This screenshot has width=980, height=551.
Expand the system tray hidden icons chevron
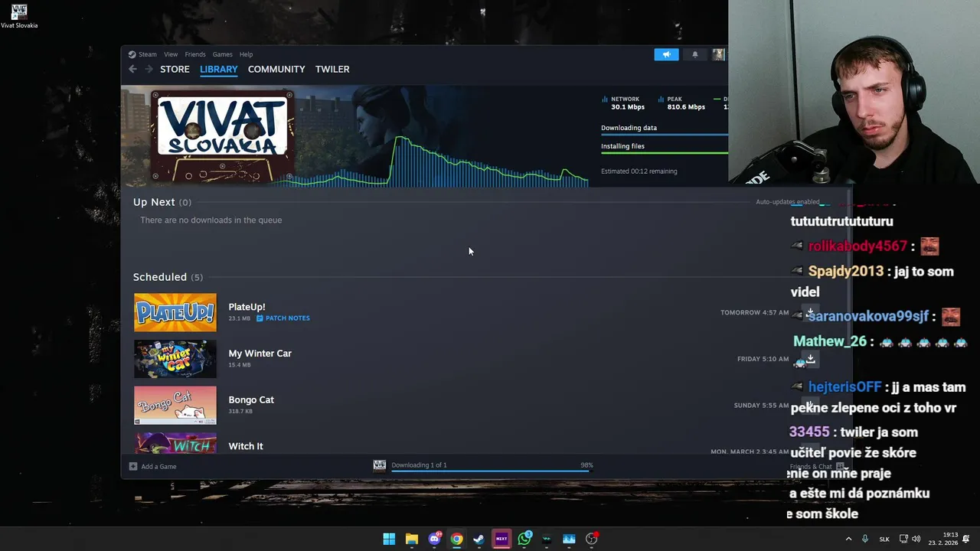coord(848,539)
